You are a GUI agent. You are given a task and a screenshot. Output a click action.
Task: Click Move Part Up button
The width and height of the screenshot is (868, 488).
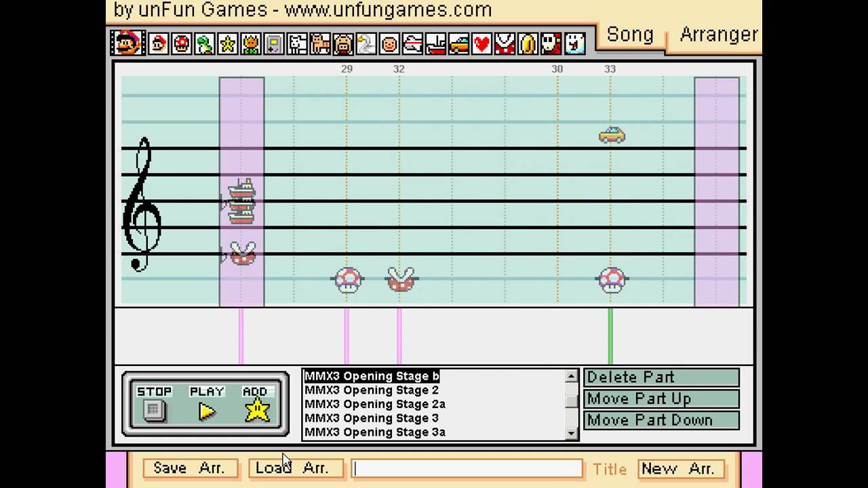pos(661,399)
